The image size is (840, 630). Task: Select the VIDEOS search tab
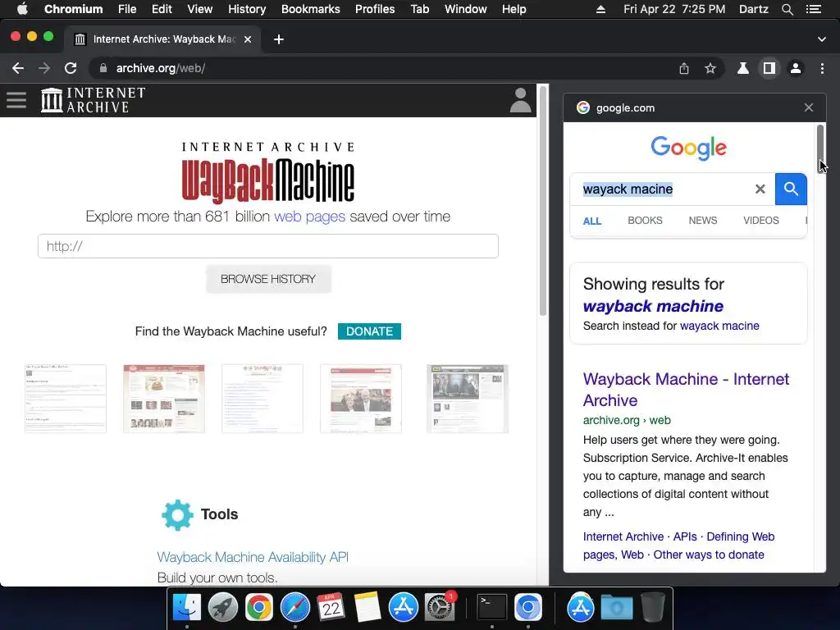(760, 221)
